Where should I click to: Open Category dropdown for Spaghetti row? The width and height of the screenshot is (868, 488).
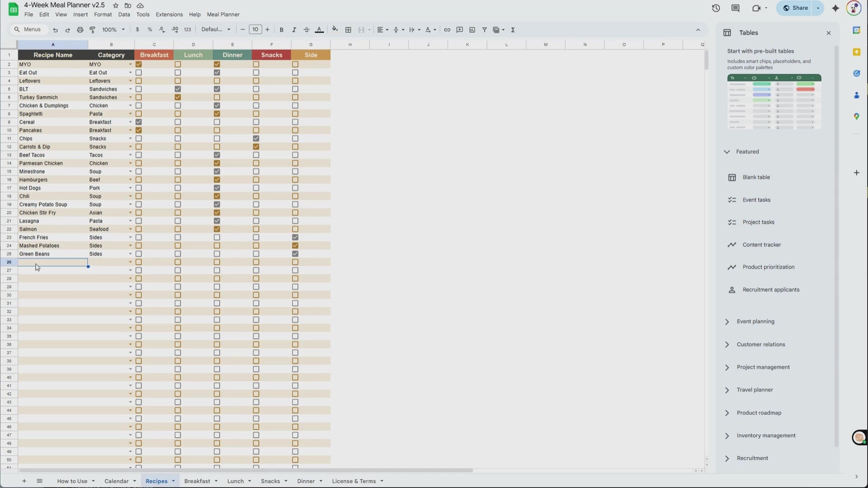point(130,114)
